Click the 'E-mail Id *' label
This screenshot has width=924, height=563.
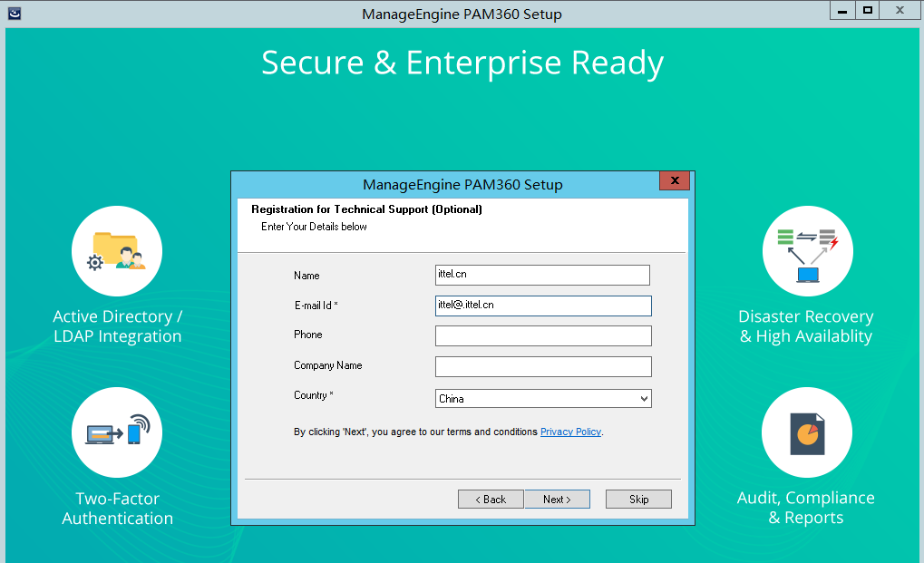tap(316, 305)
